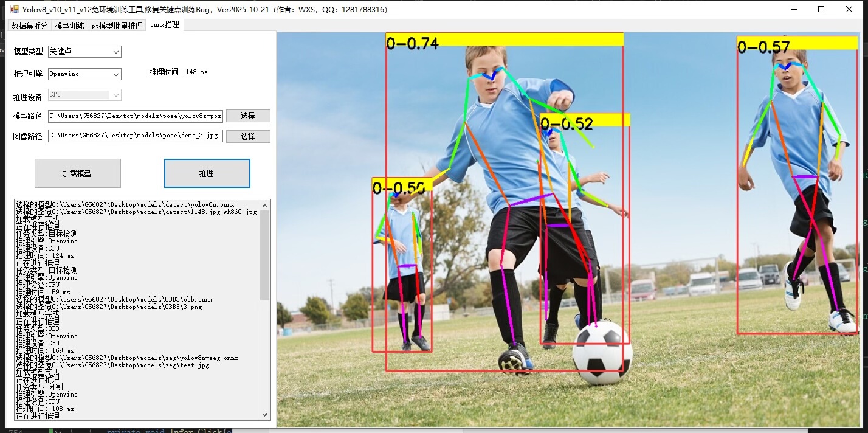Viewport: 868px width, 433px height.
Task: Click the log scrollbar thumb
Action: (x=264, y=255)
